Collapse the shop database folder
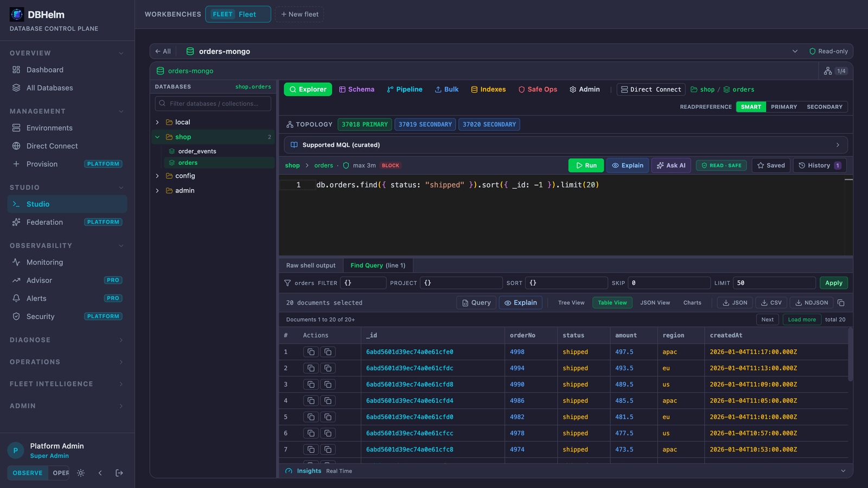The width and height of the screenshot is (868, 488). coord(157,137)
